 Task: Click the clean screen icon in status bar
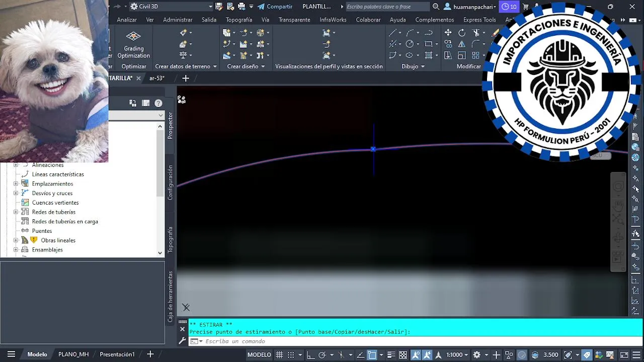click(x=624, y=354)
